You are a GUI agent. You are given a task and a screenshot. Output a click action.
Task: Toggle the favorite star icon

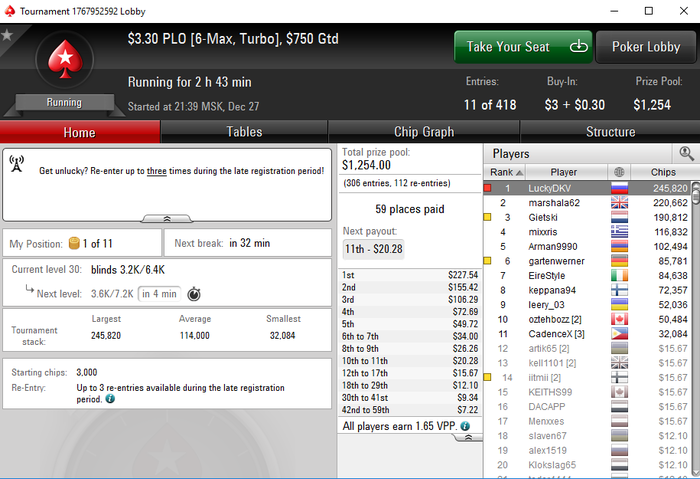click(x=6, y=34)
